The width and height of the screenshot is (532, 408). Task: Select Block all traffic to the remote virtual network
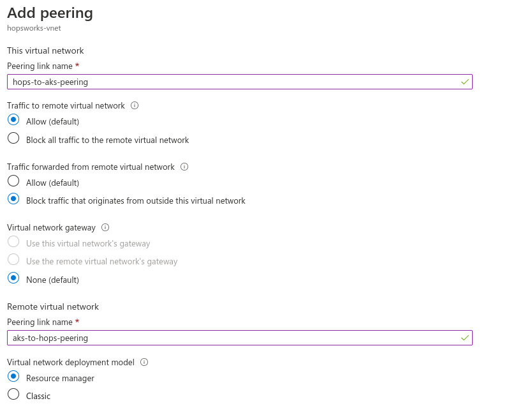point(13,139)
